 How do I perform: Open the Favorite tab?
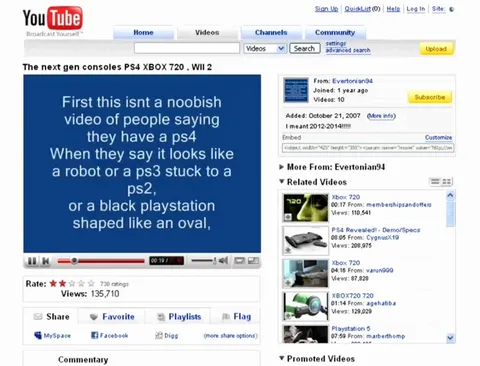[112, 316]
